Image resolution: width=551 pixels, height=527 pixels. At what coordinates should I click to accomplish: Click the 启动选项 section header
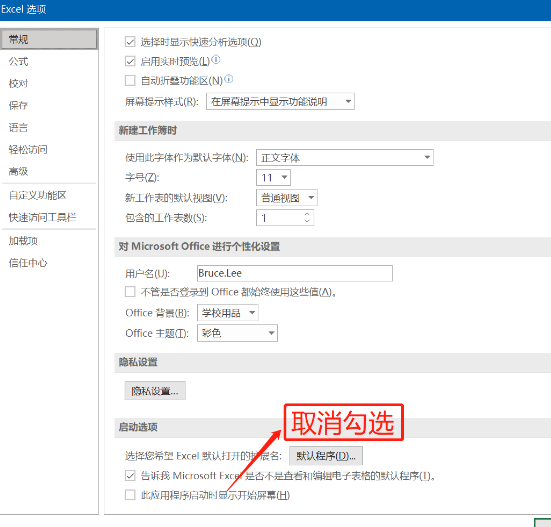138,427
